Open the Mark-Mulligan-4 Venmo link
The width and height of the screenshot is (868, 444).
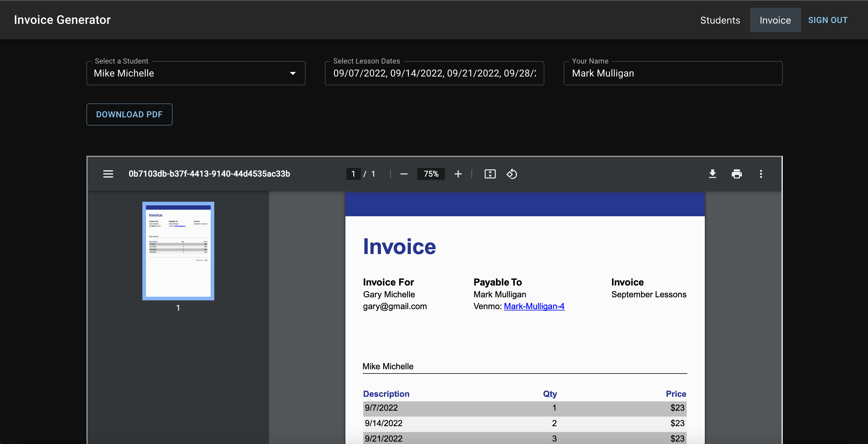click(534, 306)
